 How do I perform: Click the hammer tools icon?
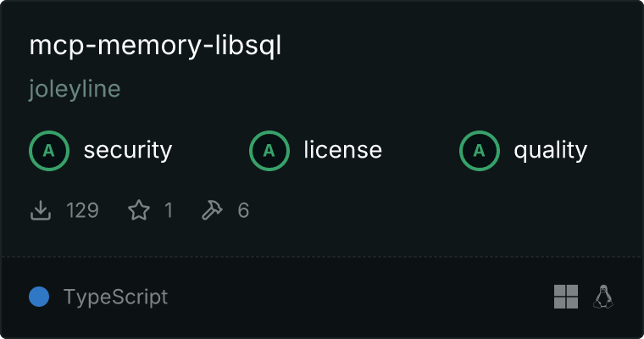tap(212, 210)
